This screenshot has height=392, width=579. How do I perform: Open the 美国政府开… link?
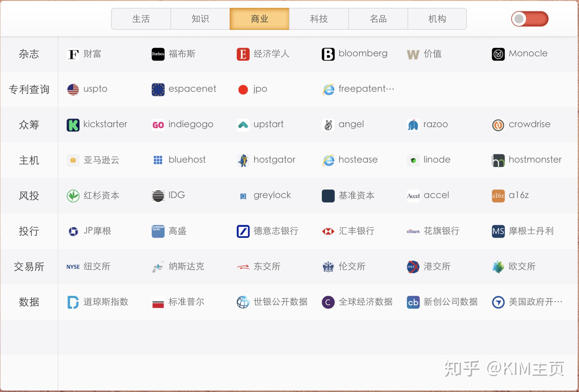click(536, 302)
